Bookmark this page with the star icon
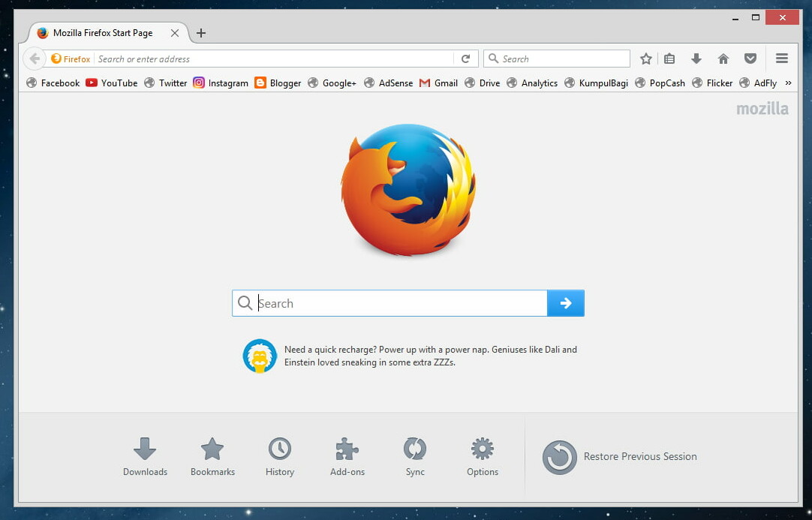The height and width of the screenshot is (520, 812). tap(645, 58)
